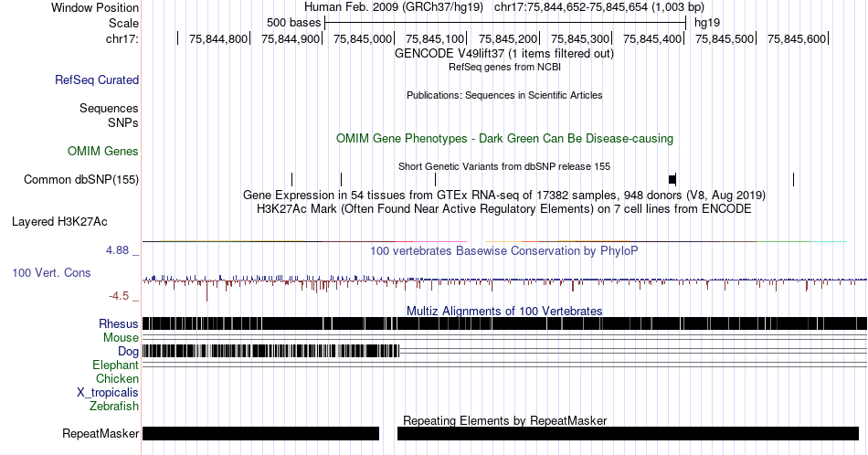
Task: Click the 75,845,200 ruler position
Action: click(x=508, y=38)
